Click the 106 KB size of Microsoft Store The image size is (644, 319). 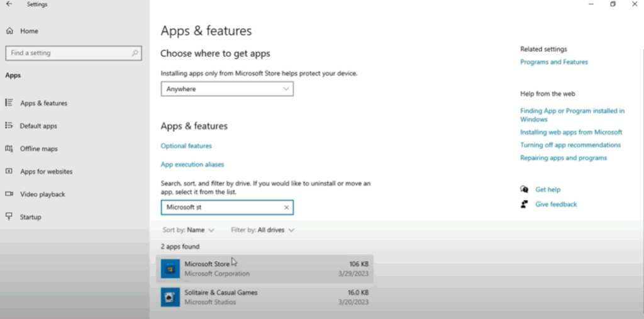[358, 264]
